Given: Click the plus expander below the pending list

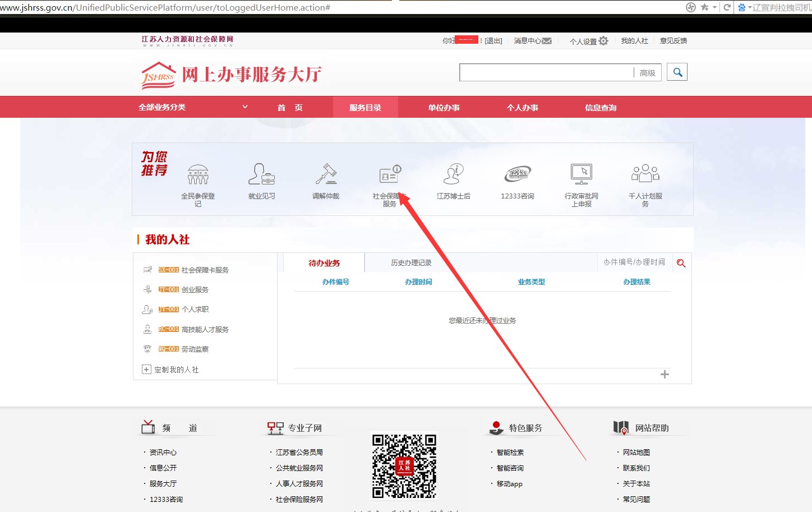Looking at the screenshot, I should point(664,374).
